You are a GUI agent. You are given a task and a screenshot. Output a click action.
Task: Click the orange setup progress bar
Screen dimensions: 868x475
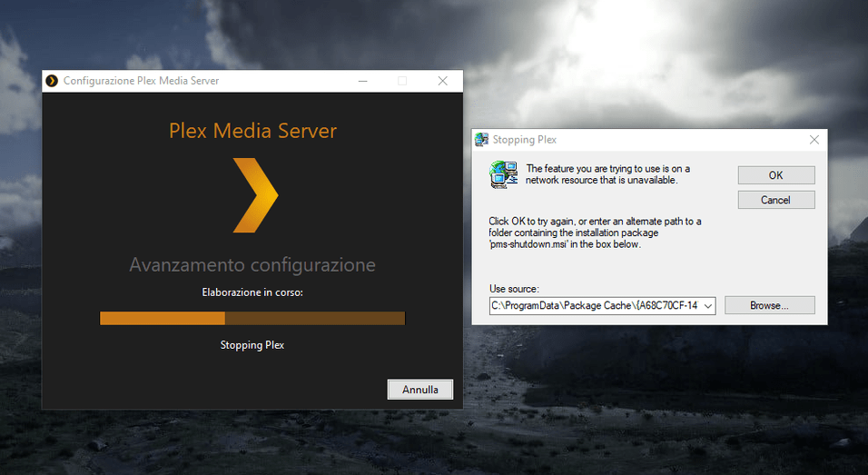coord(252,318)
